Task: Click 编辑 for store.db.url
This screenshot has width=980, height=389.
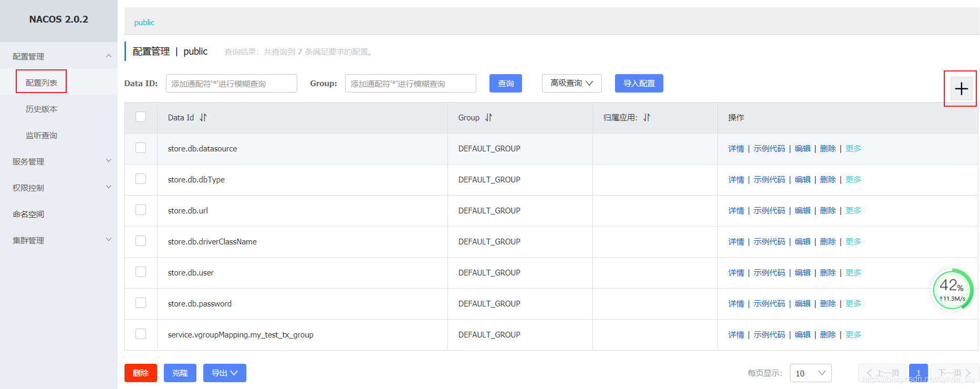Action: [x=802, y=211]
